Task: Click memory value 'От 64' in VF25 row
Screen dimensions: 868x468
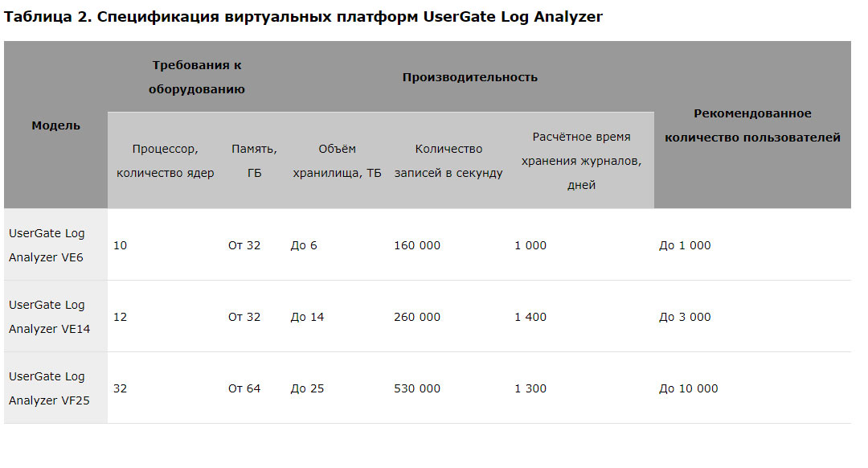Action: click(x=244, y=388)
